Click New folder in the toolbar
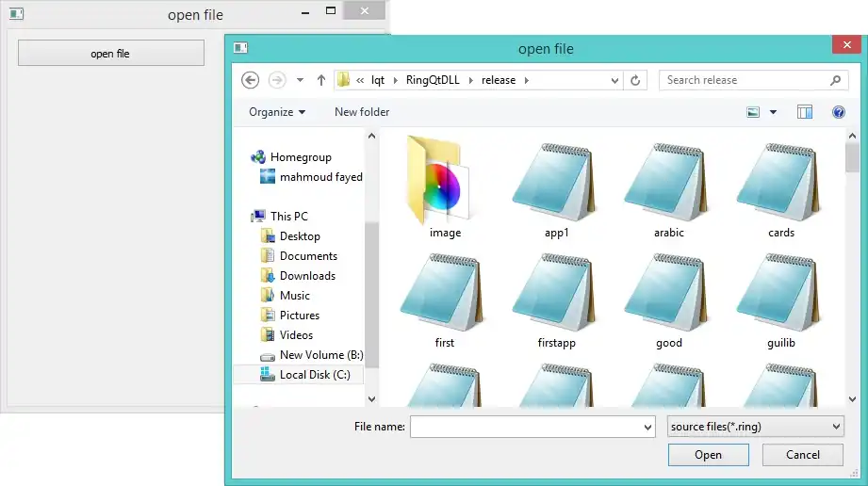The width and height of the screenshot is (868, 486). tap(362, 112)
